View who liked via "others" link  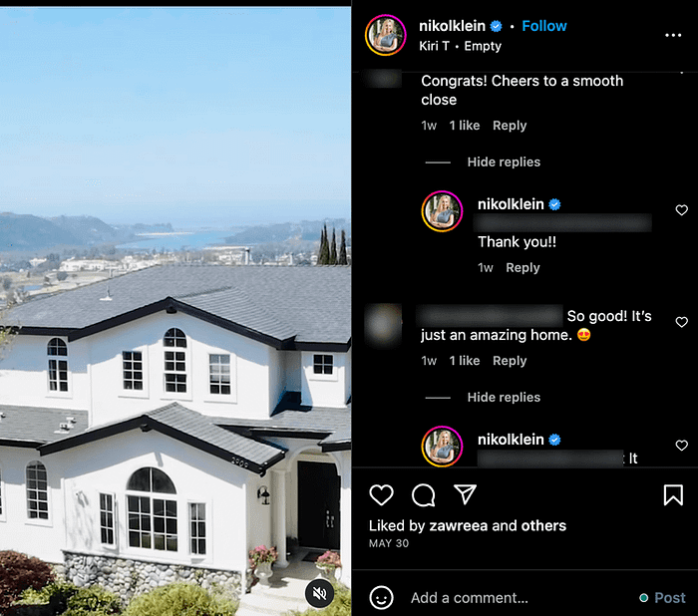(543, 525)
